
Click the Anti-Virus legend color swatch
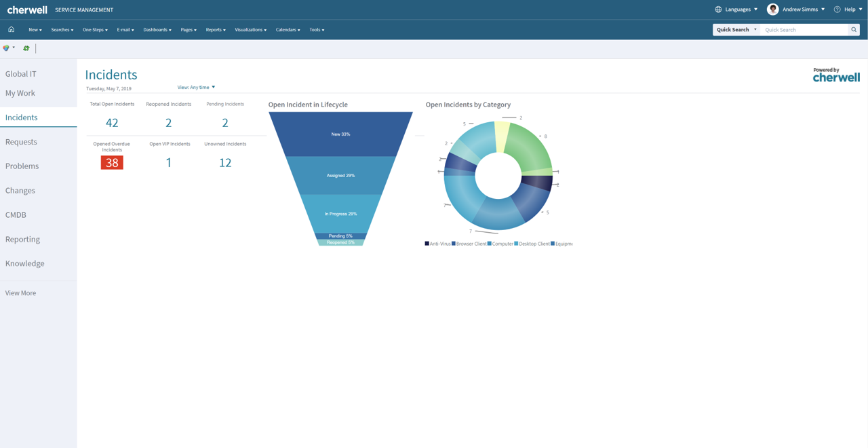[427, 244]
